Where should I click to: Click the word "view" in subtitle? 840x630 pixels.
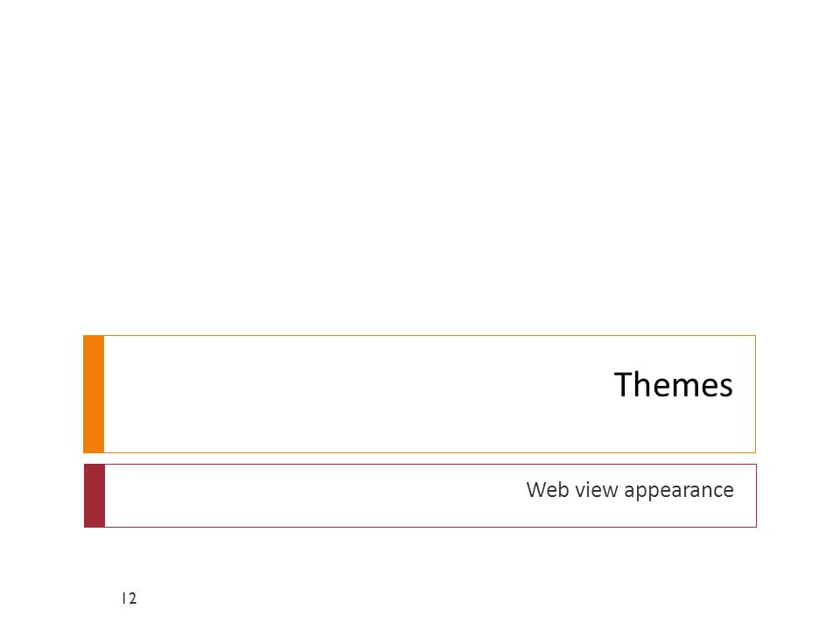click(x=596, y=490)
